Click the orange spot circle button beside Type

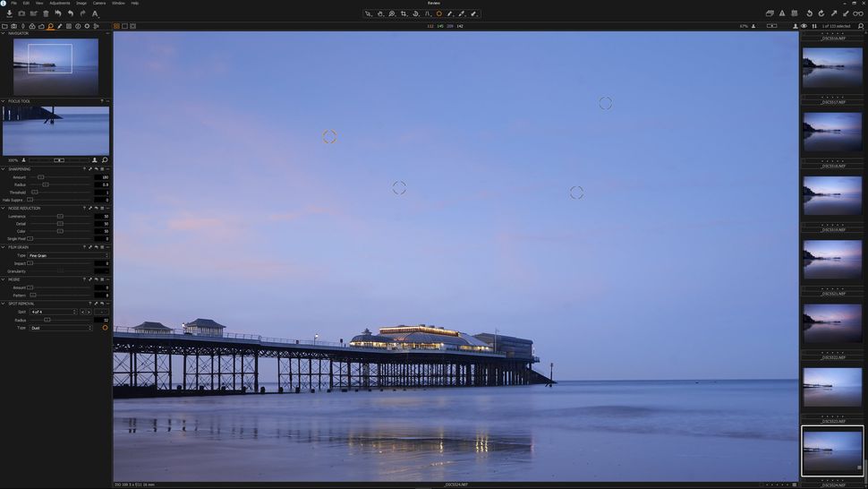106,328
